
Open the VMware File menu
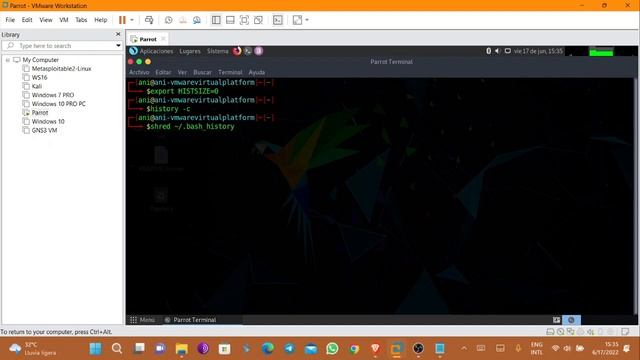point(10,20)
